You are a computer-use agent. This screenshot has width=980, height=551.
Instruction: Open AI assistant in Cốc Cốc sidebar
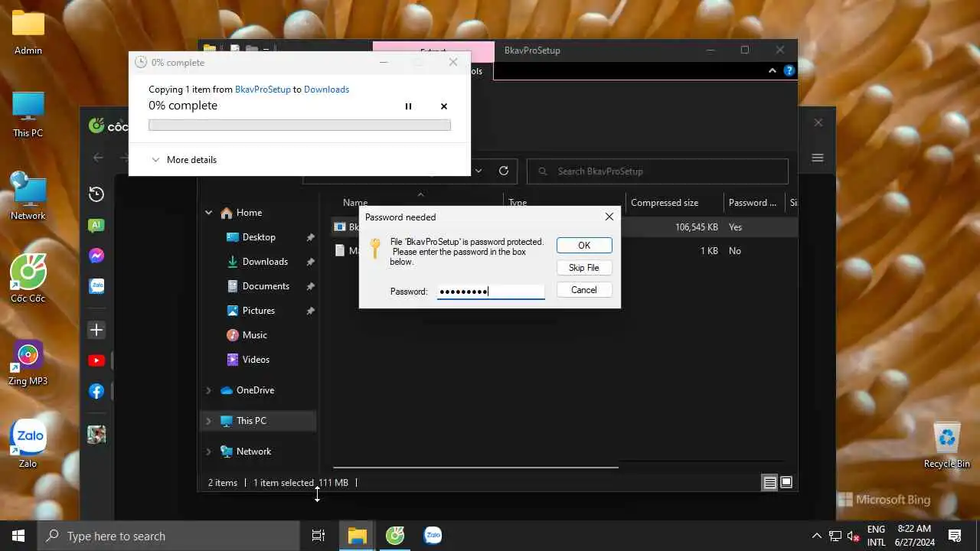(96, 225)
